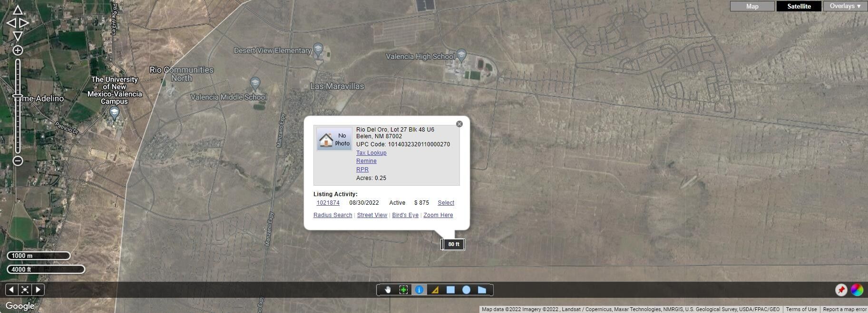Pan the map west with left arrow
The width and height of the screenshot is (868, 313).
11,23
